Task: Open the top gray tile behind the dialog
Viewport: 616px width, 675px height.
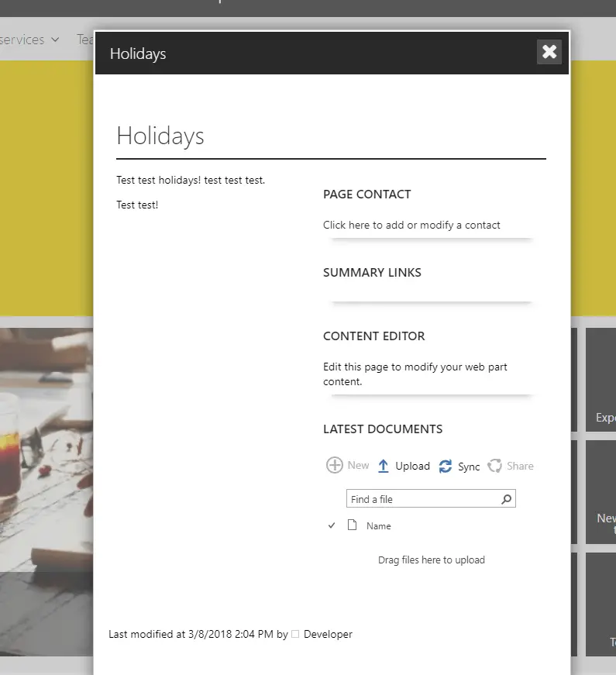Action: point(601,378)
